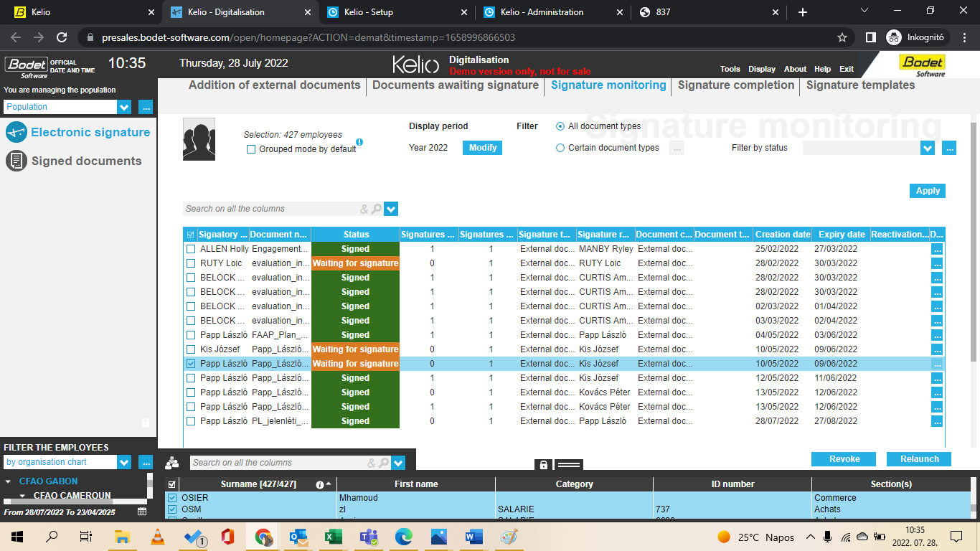Expand the Population dropdown
Screen dimensions: 980x551
125,107
